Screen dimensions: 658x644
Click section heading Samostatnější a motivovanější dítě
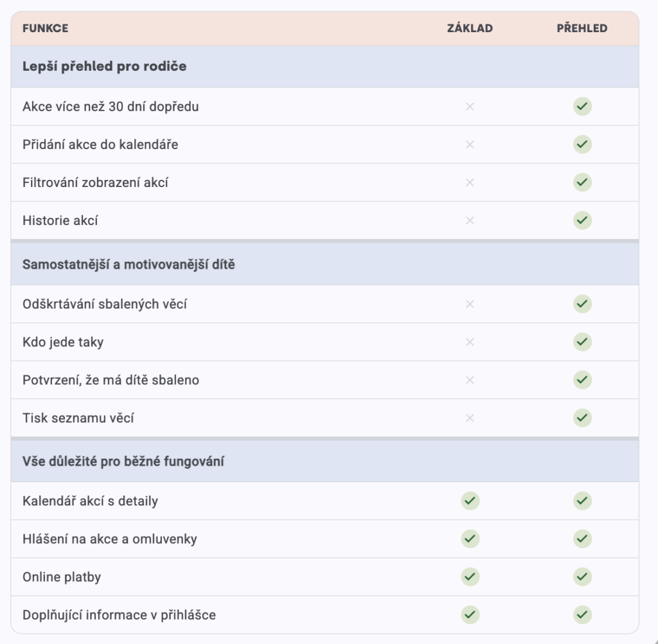(x=129, y=265)
